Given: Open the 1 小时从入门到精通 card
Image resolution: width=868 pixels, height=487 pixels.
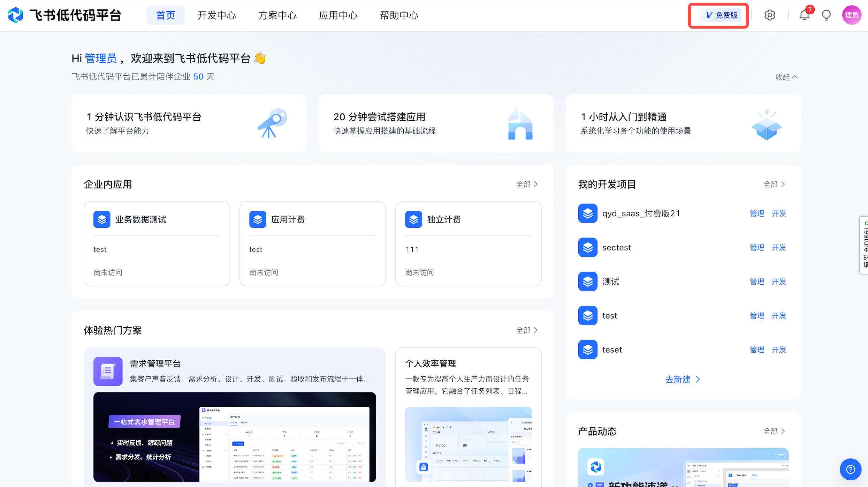Looking at the screenshot, I should click(x=683, y=123).
